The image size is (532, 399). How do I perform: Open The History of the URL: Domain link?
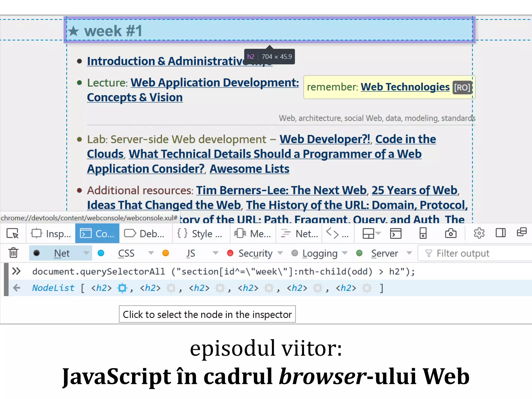(357, 205)
